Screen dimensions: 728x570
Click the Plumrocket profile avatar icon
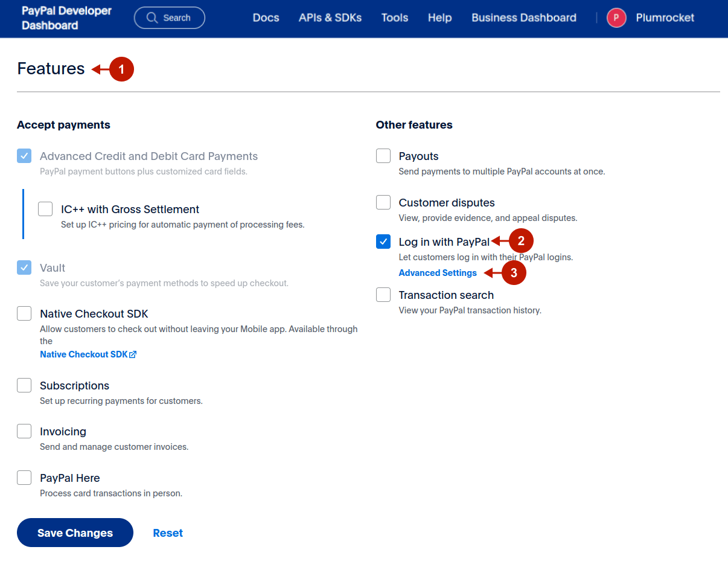(616, 18)
